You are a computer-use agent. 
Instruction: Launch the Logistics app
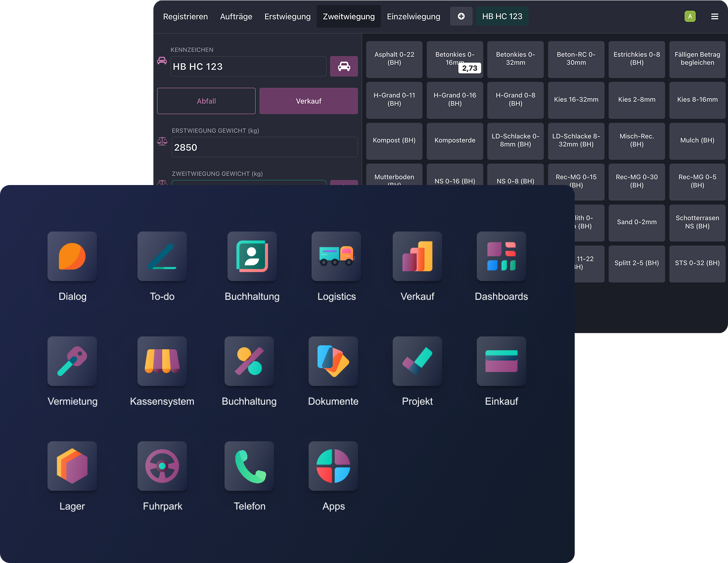click(336, 256)
